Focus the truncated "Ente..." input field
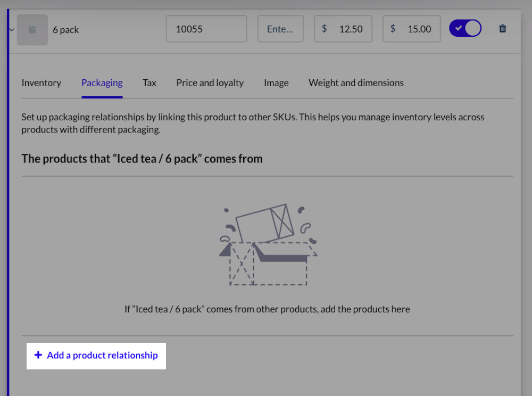The image size is (532, 396). click(280, 29)
